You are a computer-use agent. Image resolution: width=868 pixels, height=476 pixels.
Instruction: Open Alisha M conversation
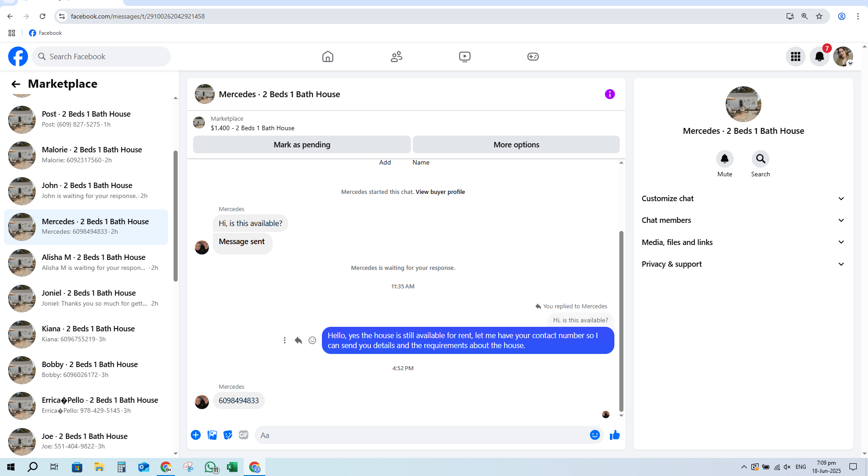tap(86, 263)
